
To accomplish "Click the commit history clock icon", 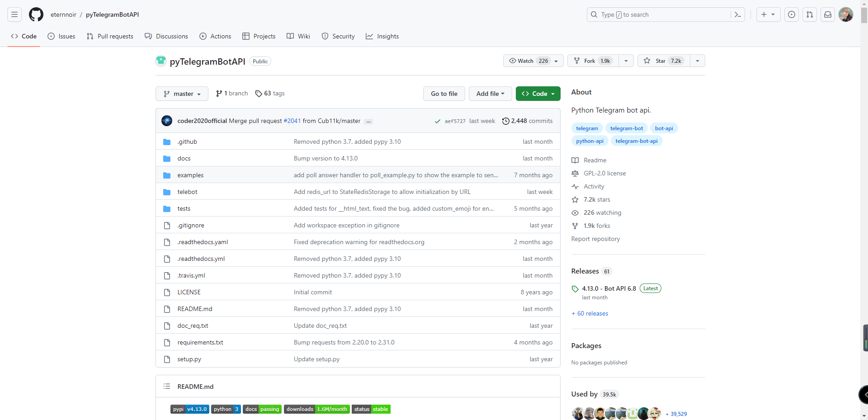I will tap(506, 121).
